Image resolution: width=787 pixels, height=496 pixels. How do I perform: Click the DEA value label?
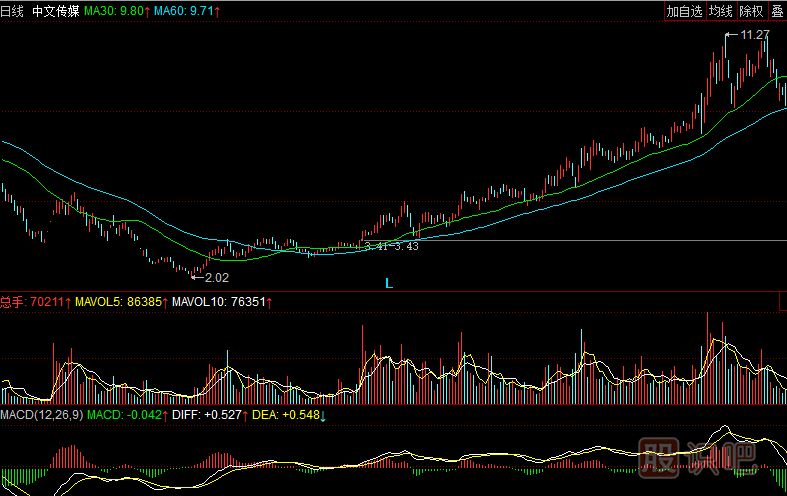pyautogui.click(x=288, y=414)
